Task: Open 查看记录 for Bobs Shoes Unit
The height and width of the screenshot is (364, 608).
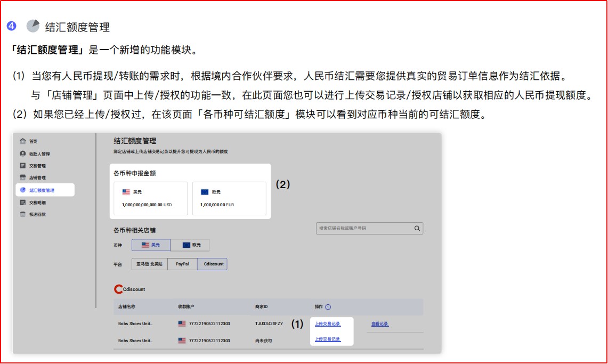Action: click(379, 324)
